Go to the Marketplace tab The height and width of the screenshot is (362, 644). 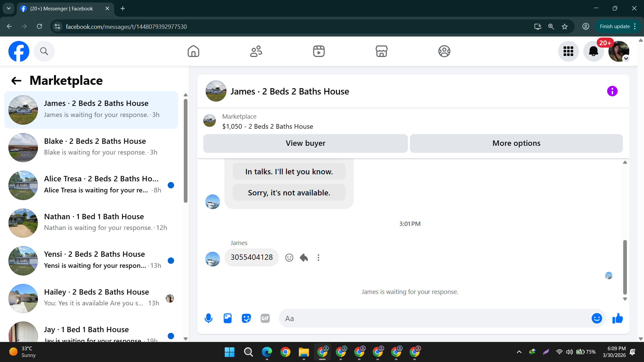(381, 51)
